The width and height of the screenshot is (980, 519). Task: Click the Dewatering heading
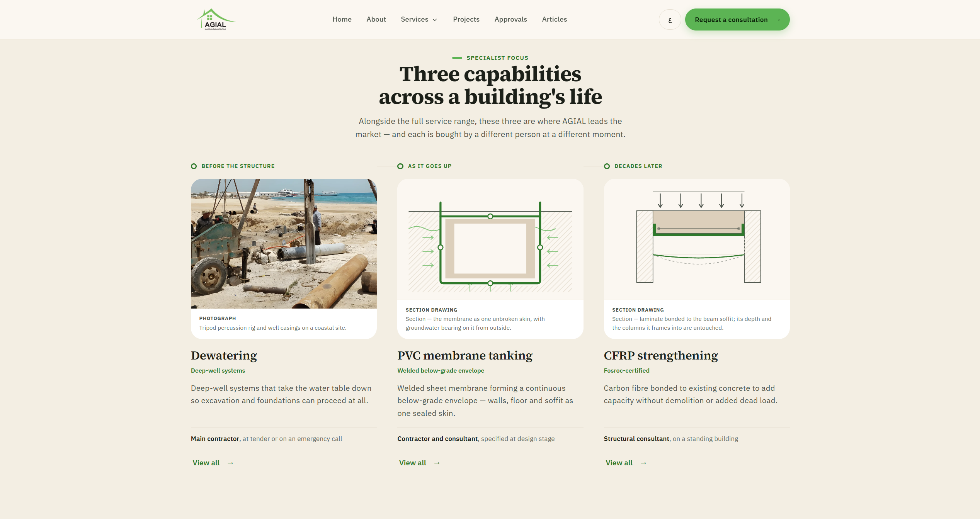pos(224,355)
